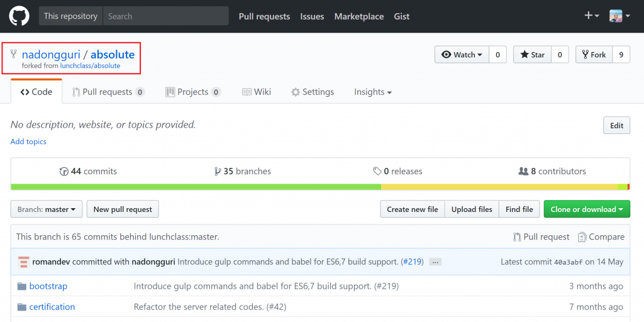The height and width of the screenshot is (322, 644).
Task: Open the absolute repository name link
Action: [x=113, y=54]
